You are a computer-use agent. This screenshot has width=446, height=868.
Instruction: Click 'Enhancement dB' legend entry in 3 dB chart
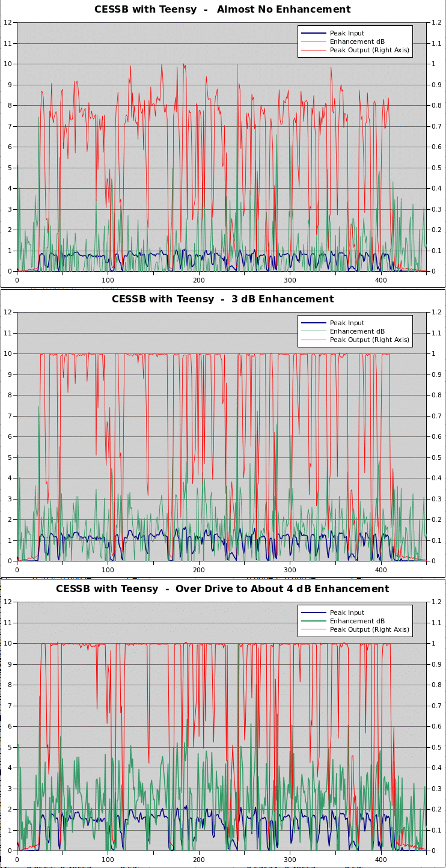[x=357, y=332]
